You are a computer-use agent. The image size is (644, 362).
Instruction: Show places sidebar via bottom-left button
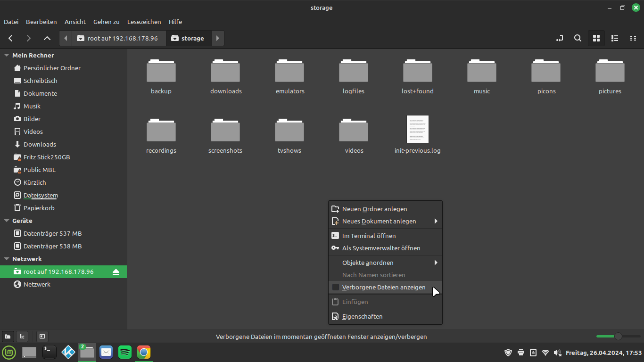[8, 337]
